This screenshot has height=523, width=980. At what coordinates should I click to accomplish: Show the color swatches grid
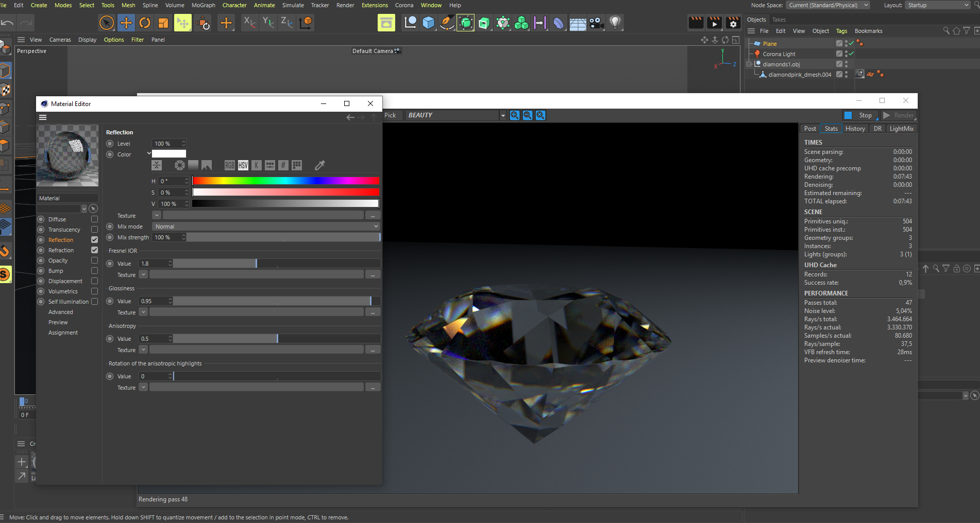point(297,165)
